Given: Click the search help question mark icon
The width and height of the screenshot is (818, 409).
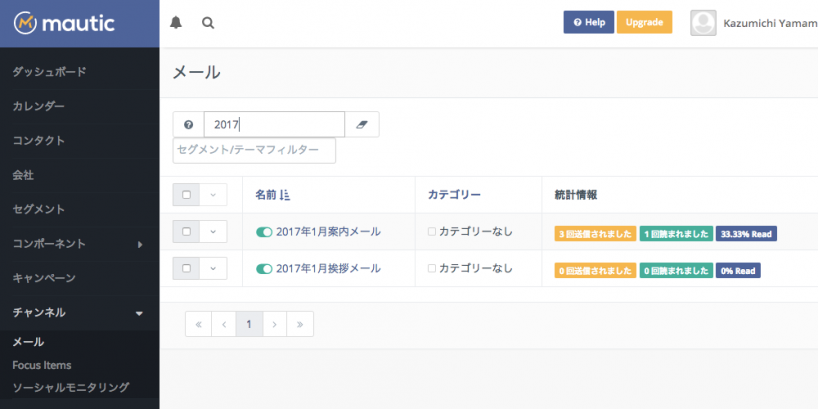Looking at the screenshot, I should [188, 124].
